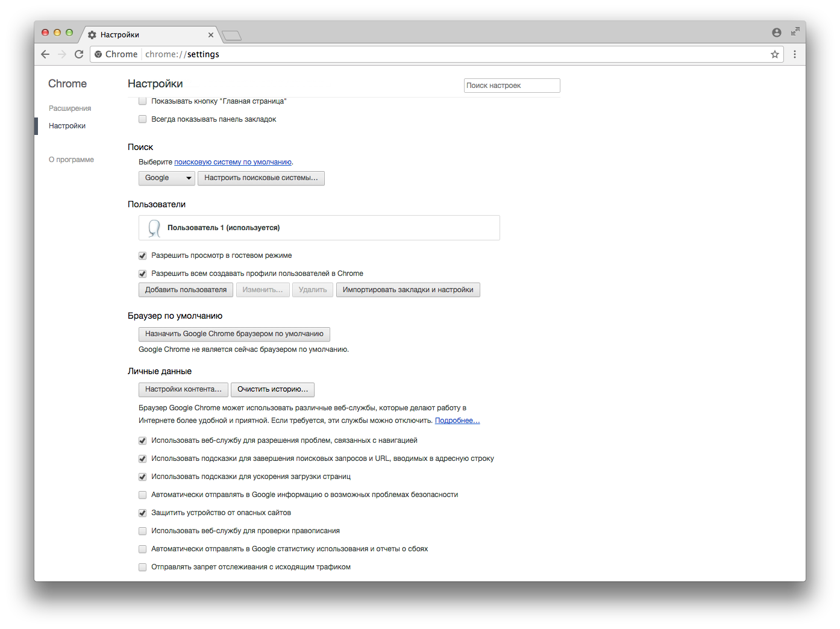Bookmark this page with the star icon

tap(775, 54)
